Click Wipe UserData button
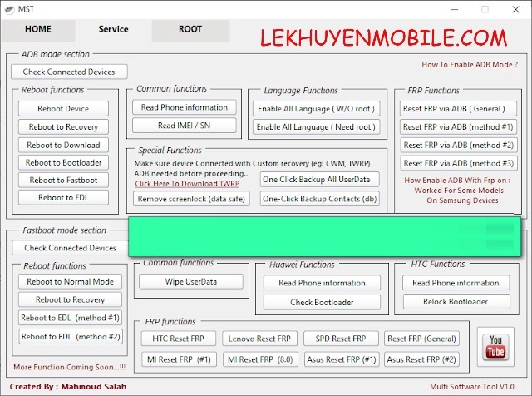This screenshot has width=532, height=396. (x=191, y=281)
